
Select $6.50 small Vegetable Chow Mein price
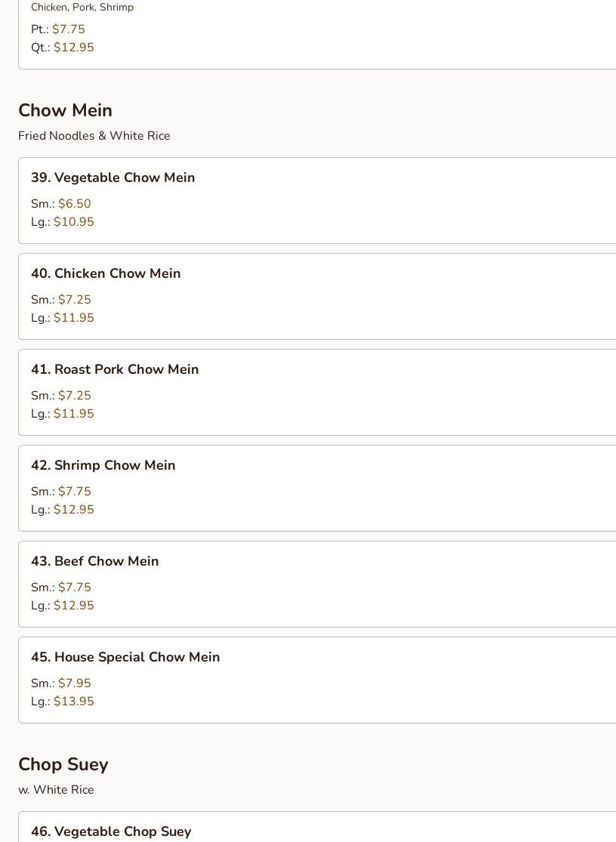[x=74, y=204]
